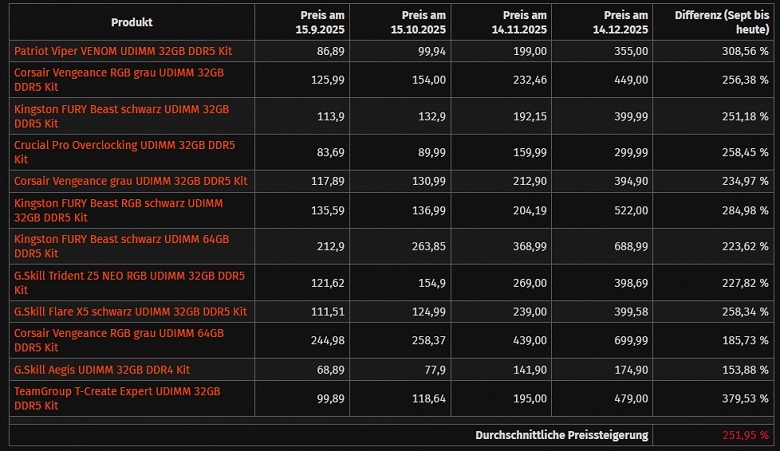
Task: Click the Durchschnittliche Preissteigerung label
Action: tap(561, 435)
